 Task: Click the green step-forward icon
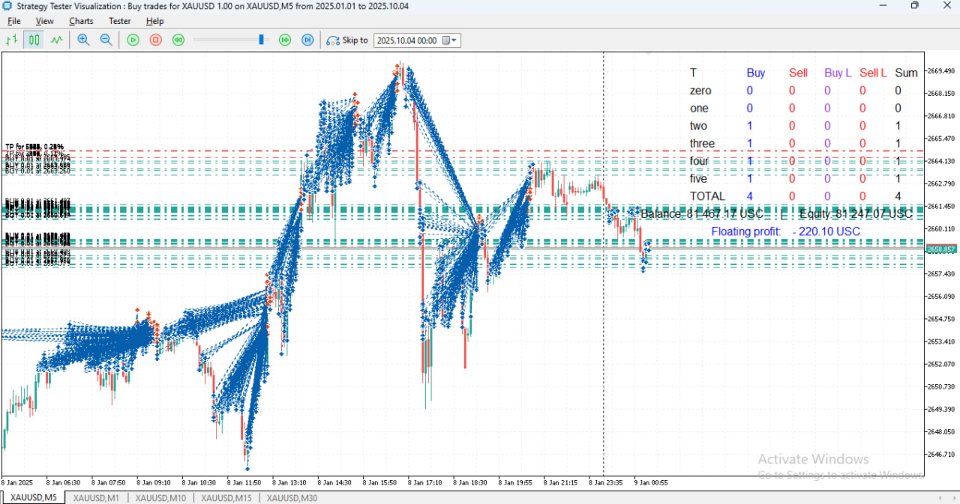284,40
